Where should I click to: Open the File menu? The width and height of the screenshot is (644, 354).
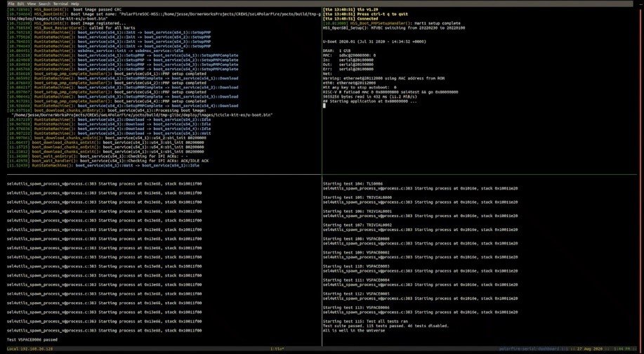click(x=11, y=4)
